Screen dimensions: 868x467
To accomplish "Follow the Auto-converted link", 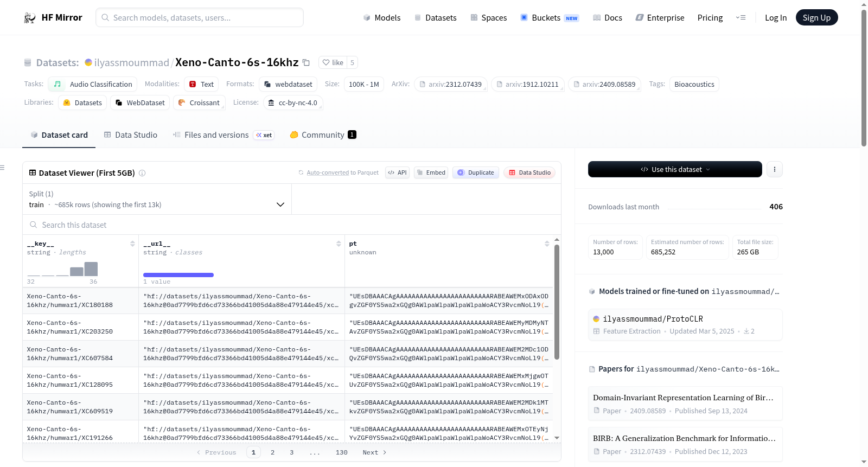I will tap(328, 172).
